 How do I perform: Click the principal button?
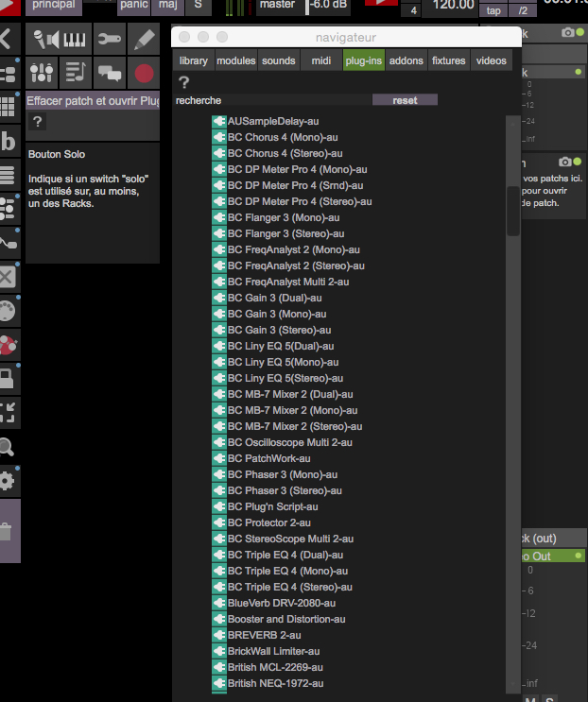(x=54, y=6)
